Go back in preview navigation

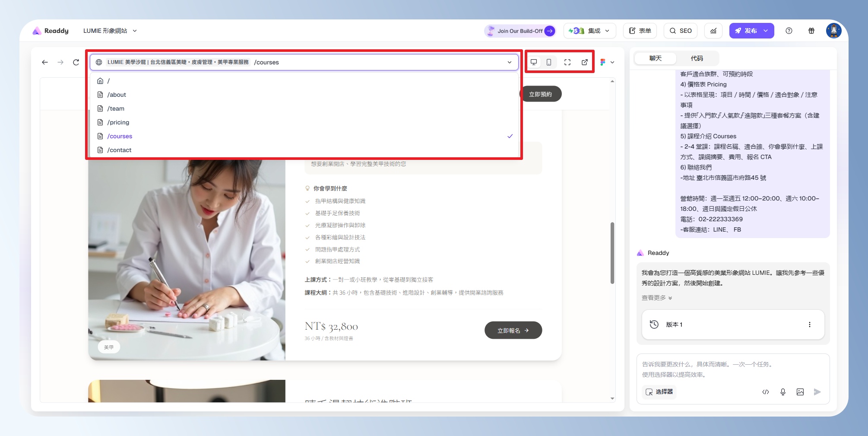(45, 62)
